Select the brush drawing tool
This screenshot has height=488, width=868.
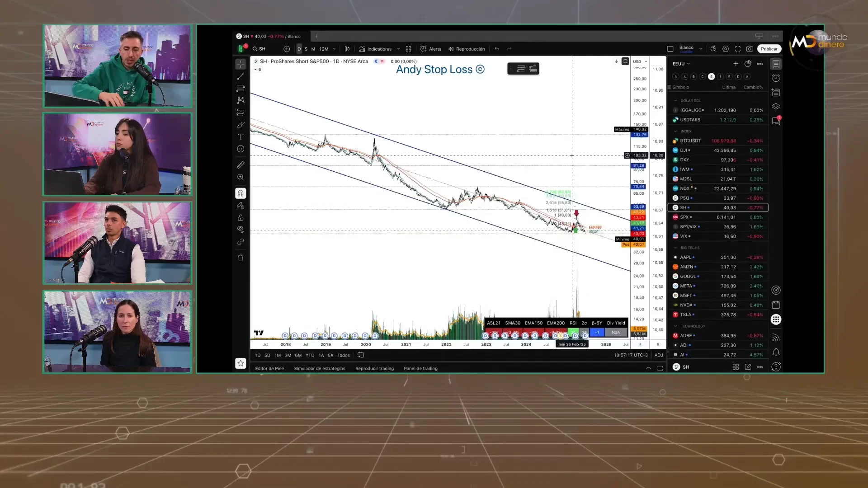[x=241, y=125]
